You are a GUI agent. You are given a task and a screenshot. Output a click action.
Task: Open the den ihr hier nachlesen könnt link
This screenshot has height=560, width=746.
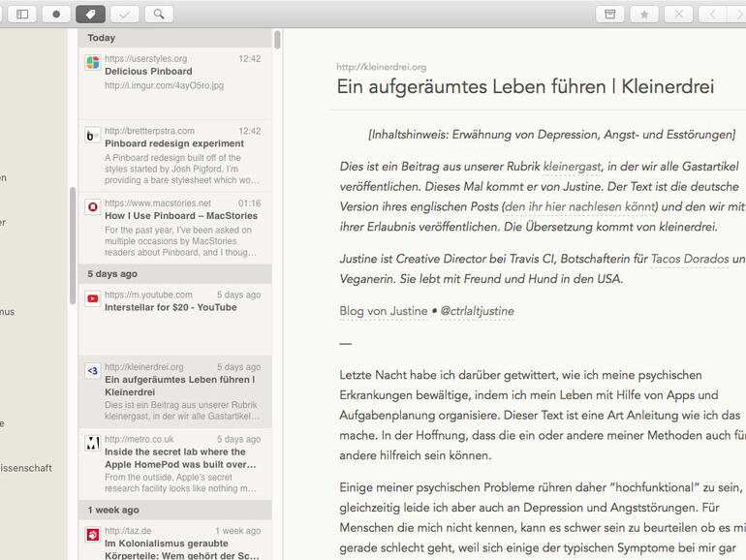click(x=580, y=207)
